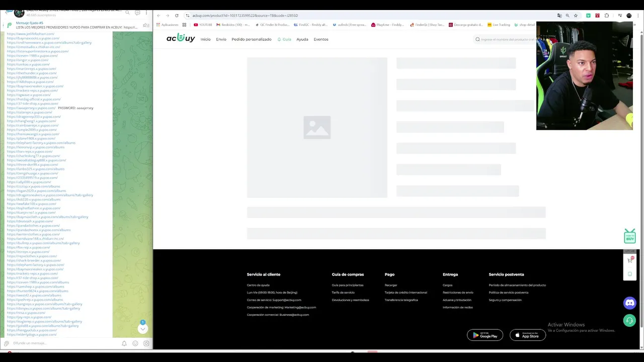Click the pinned message list icon in Telegram
The image size is (644, 362).
(x=146, y=25)
